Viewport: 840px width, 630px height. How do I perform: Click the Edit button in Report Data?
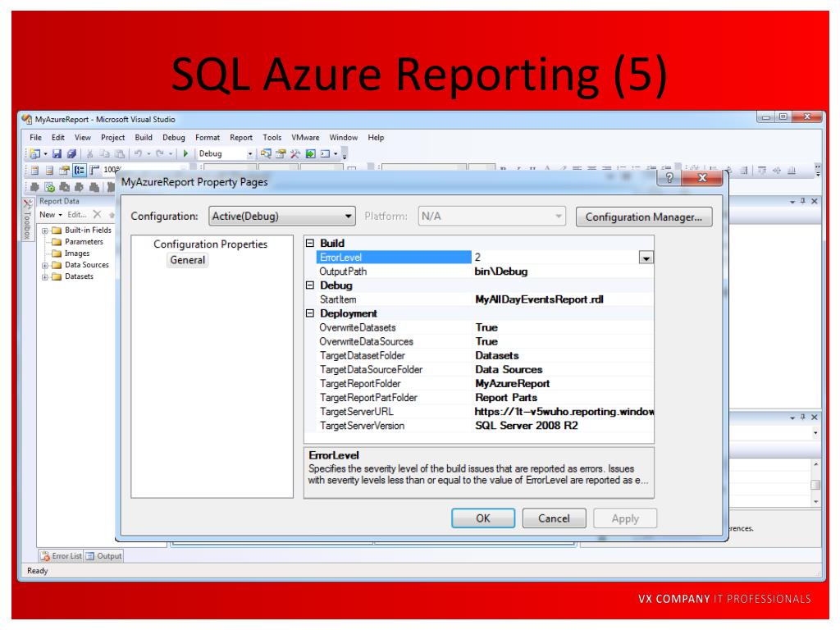pos(76,214)
